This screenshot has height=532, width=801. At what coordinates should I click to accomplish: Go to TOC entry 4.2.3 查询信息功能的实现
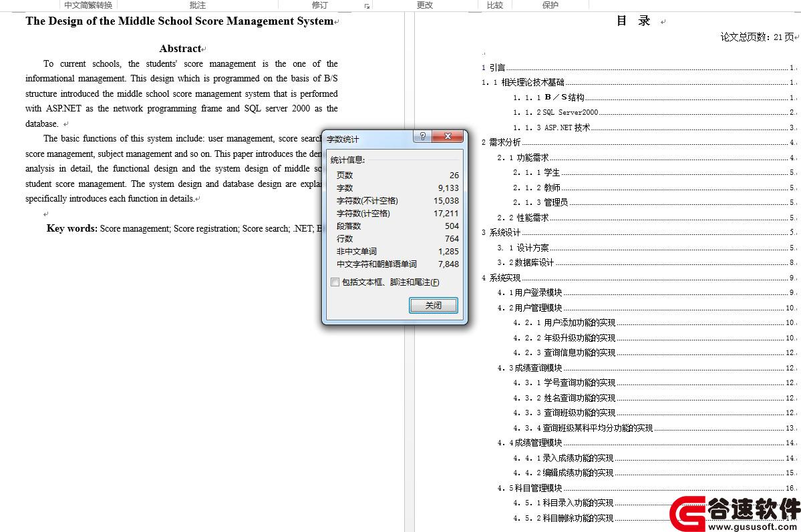click(655, 352)
